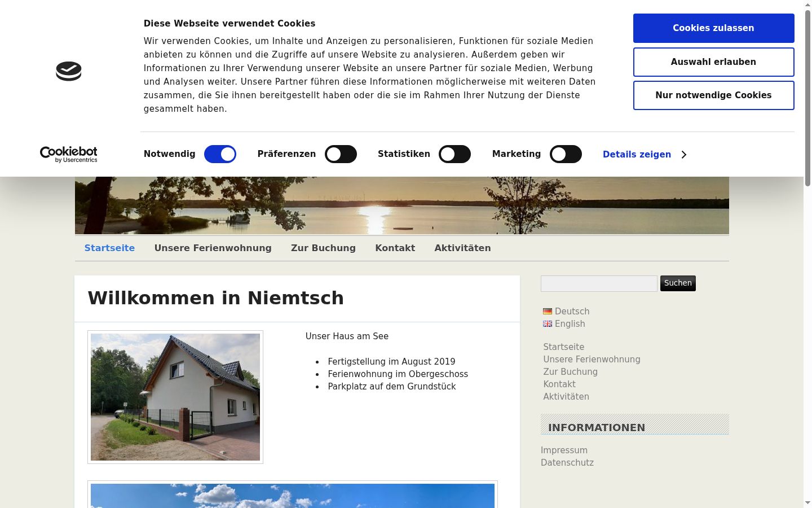
Task: Open Zur Buchung in the sidebar menu
Action: tap(570, 371)
